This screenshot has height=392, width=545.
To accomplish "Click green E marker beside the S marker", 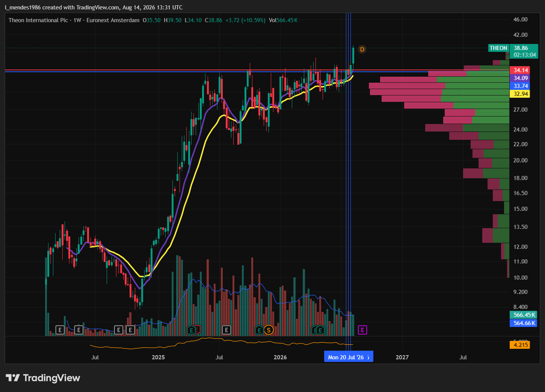I will pos(259,330).
